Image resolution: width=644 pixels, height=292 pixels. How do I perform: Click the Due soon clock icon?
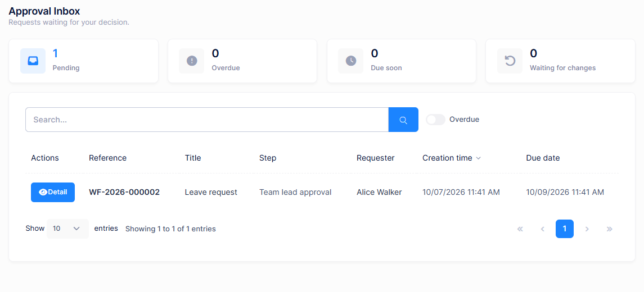point(351,61)
